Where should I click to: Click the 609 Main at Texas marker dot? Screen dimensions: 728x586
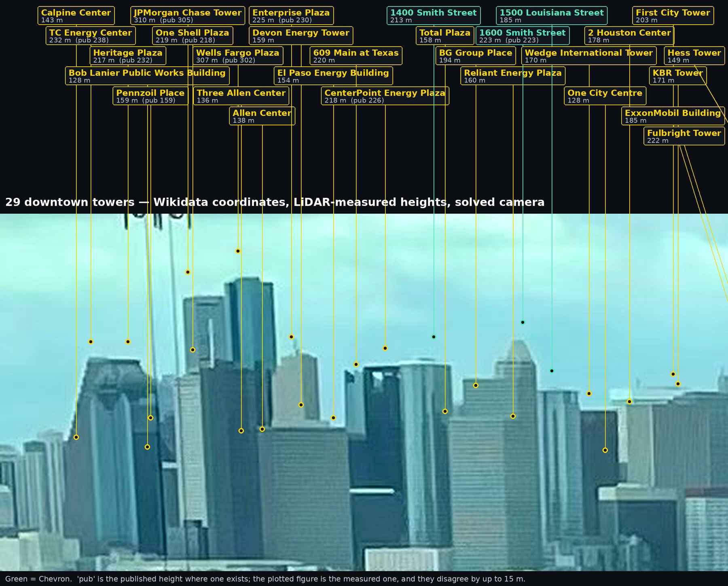tap(356, 365)
